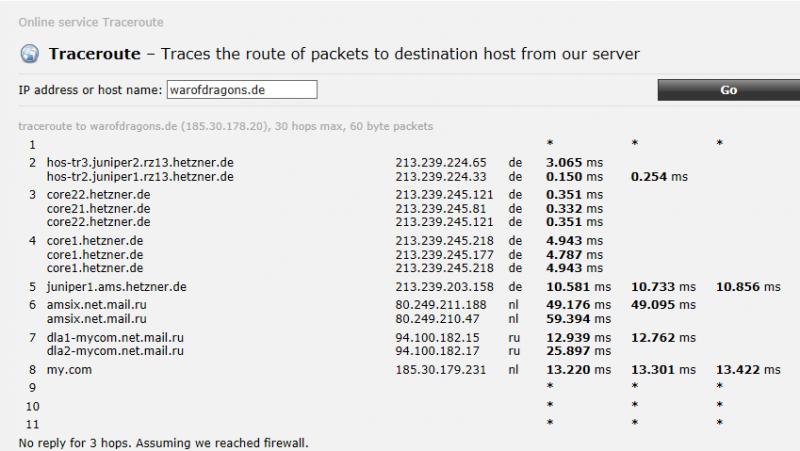Viewport: 800px width, 451px height.
Task: Click the Online service Traceroute breadcrumb
Action: [91, 22]
